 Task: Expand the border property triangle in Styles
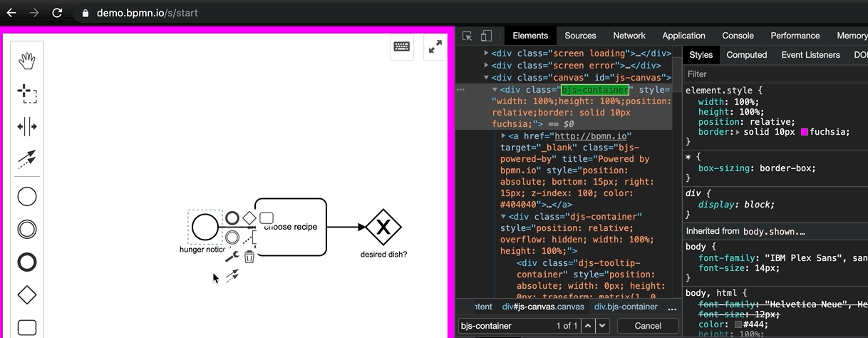click(738, 133)
